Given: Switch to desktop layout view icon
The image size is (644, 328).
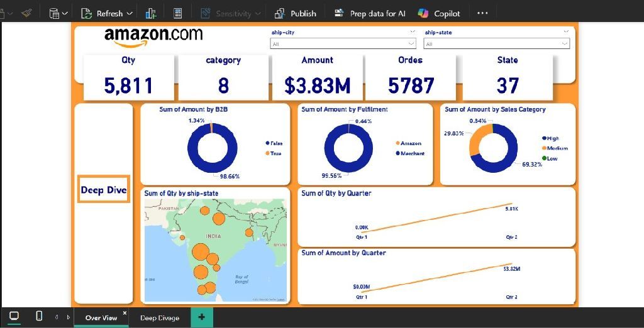Looking at the screenshot, I should [14, 316].
